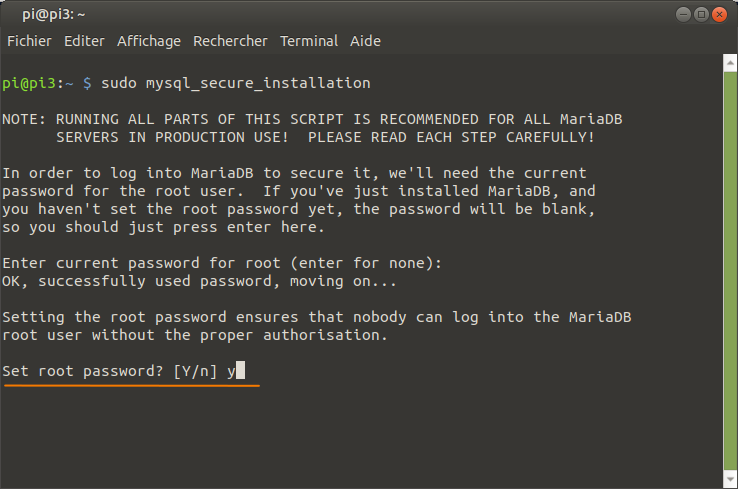Open the Fichier menu
738x489 pixels.
pos(29,41)
